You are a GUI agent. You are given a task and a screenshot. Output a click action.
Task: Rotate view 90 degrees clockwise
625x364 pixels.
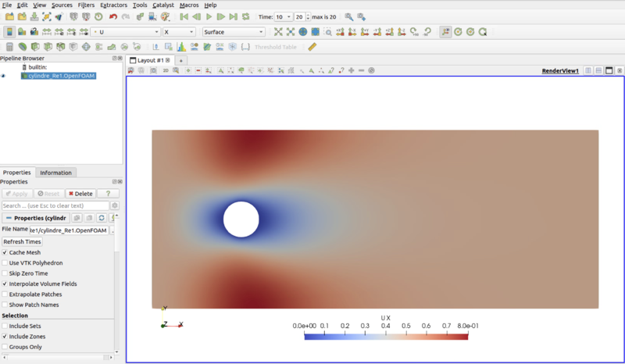414,32
